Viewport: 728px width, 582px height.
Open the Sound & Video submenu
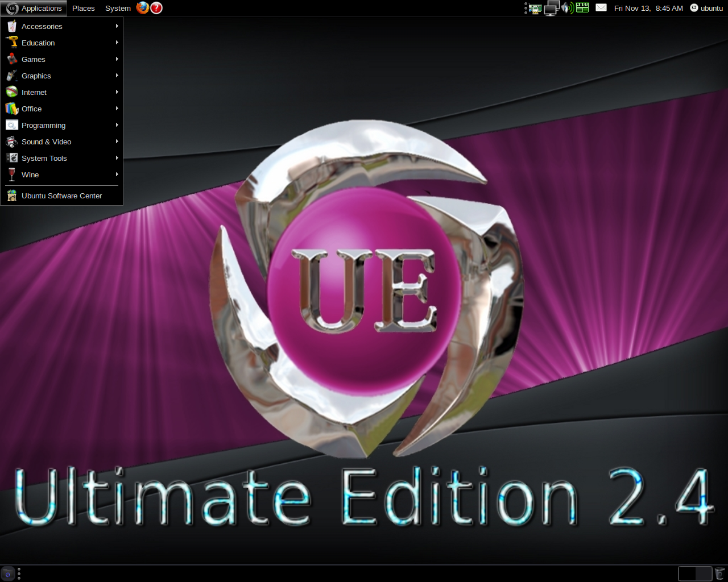[x=62, y=142]
